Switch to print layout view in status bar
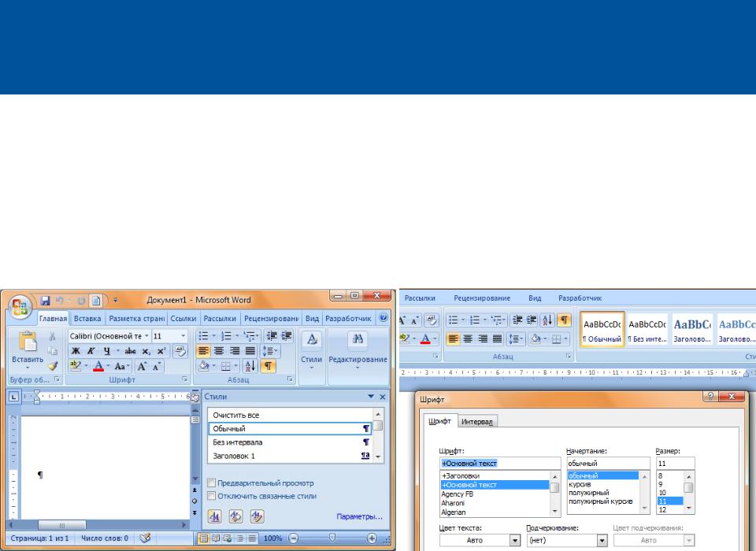The image size is (756, 551). point(204,538)
